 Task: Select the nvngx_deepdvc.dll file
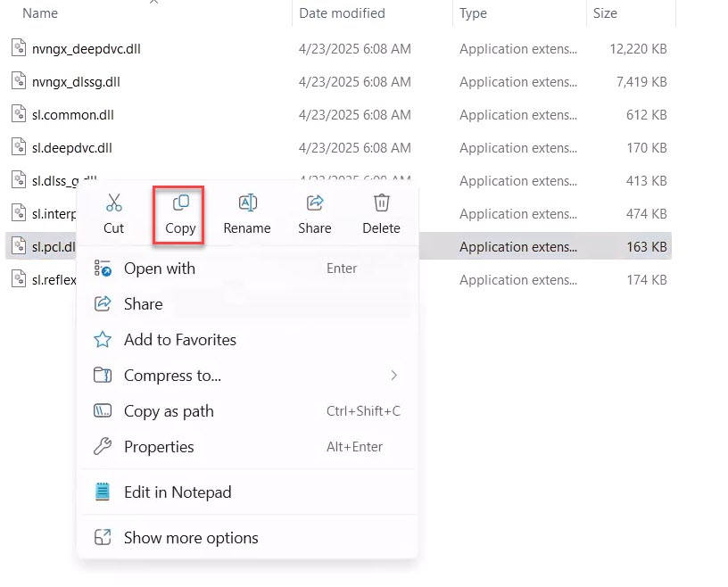tap(86, 49)
